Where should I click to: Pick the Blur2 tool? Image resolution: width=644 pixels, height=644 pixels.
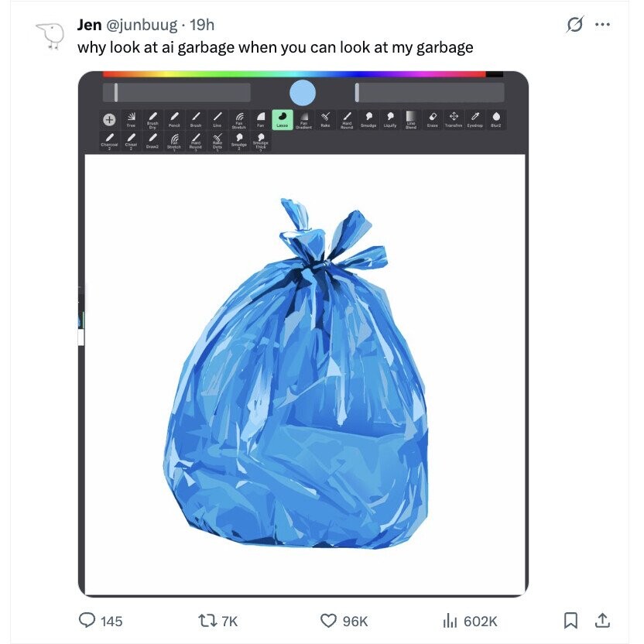[496, 119]
